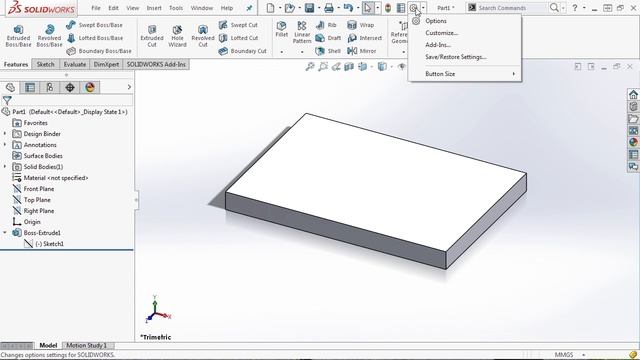Toggle the Select cursor tool
This screenshot has width=640, height=360.
click(368, 8)
